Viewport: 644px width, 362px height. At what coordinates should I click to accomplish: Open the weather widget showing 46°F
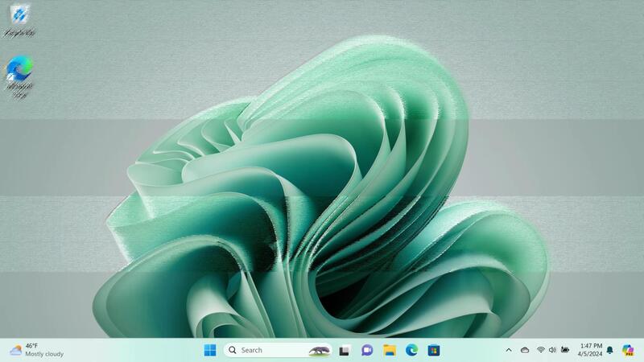(x=36, y=350)
